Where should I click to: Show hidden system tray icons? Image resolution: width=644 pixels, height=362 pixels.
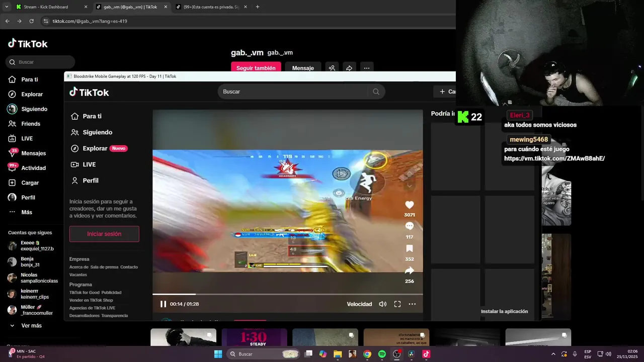pos(553,354)
